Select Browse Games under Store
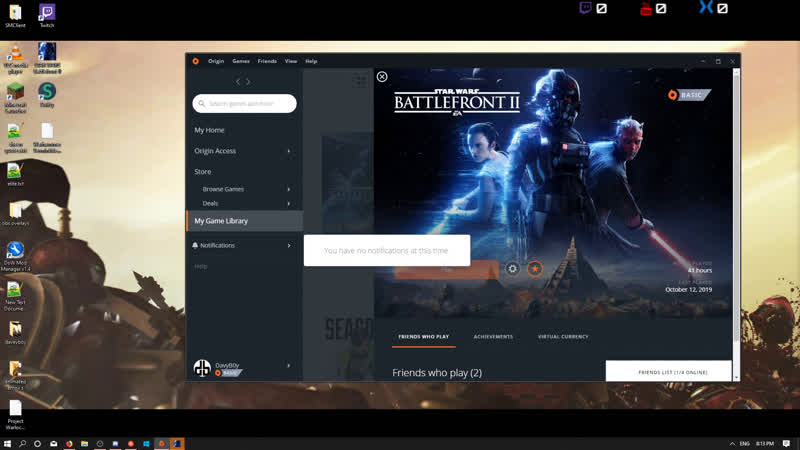Image resolution: width=800 pixels, height=450 pixels. tap(223, 189)
